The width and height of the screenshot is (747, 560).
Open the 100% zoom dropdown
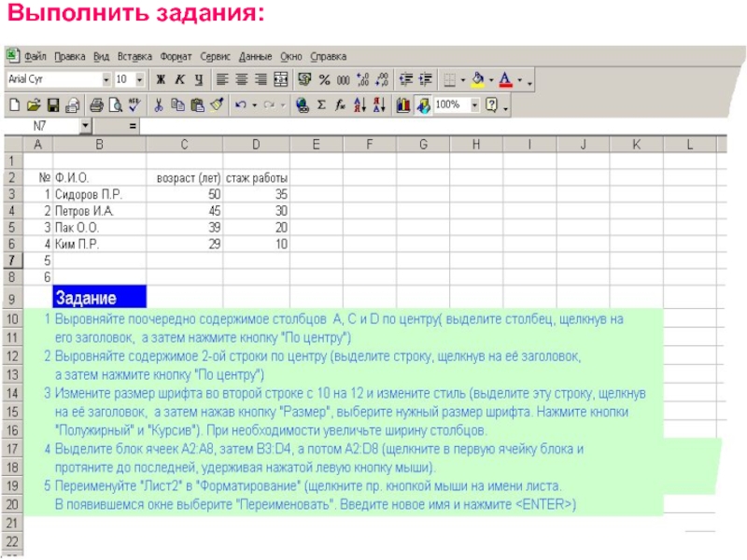[475, 105]
